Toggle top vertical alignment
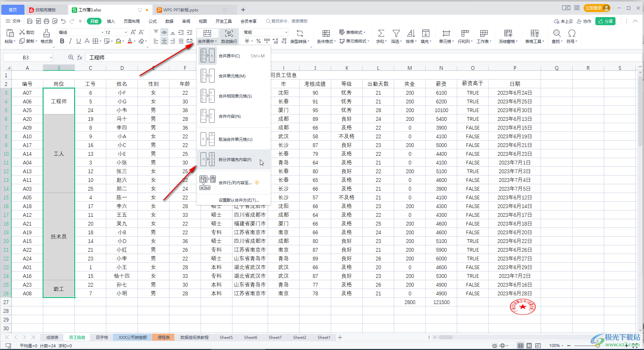 pyautogui.click(x=156, y=32)
